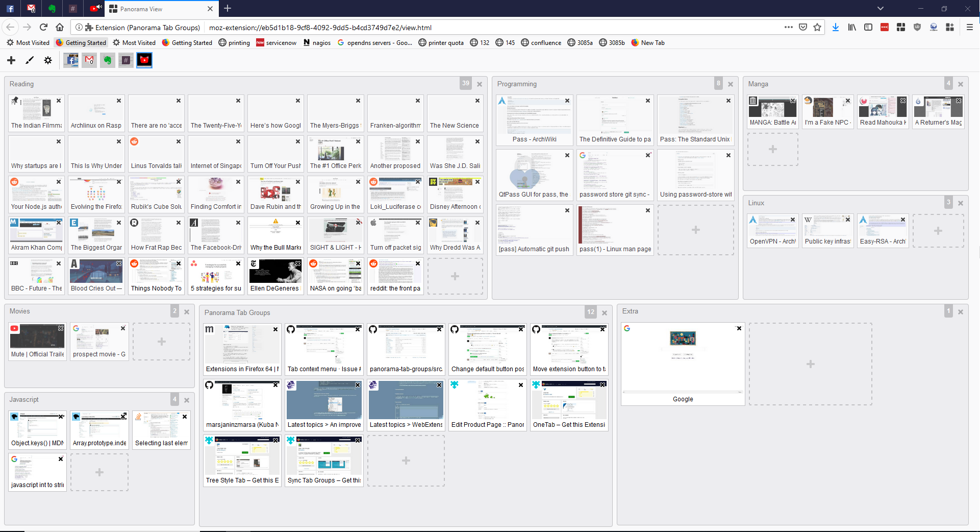Close the Pass - ArchWiki tab thumbnail
This screenshot has height=532, width=980.
point(567,101)
